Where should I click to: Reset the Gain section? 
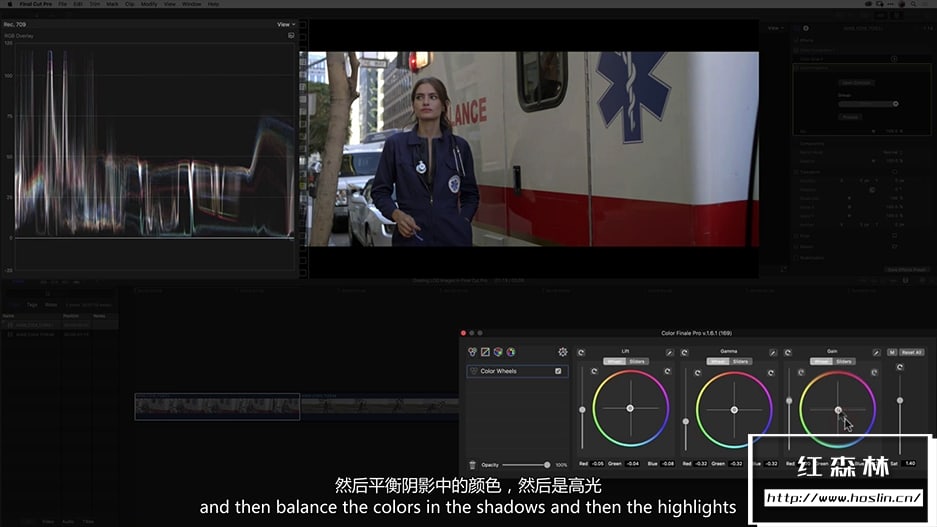point(788,353)
